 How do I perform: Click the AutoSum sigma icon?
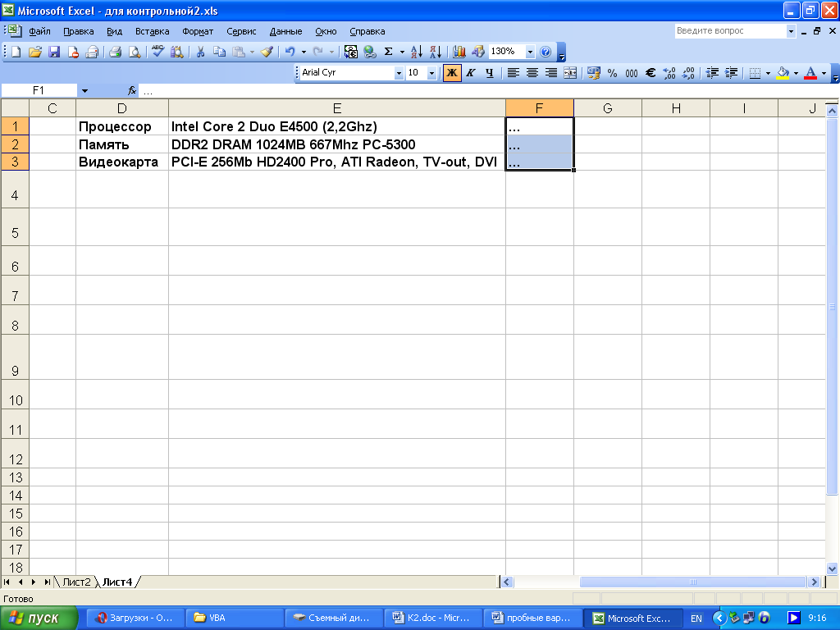click(389, 52)
